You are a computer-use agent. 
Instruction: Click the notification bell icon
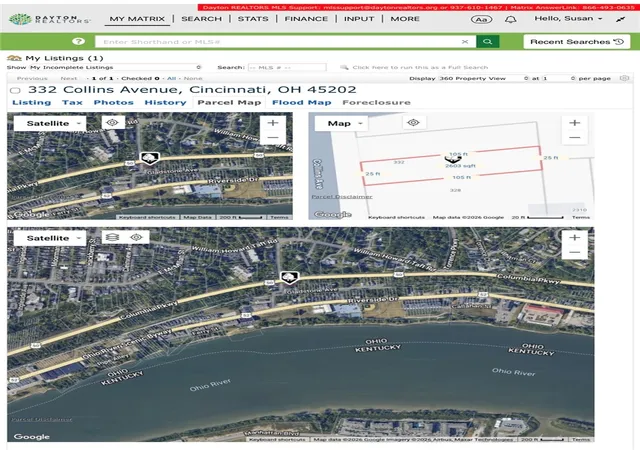(x=510, y=19)
